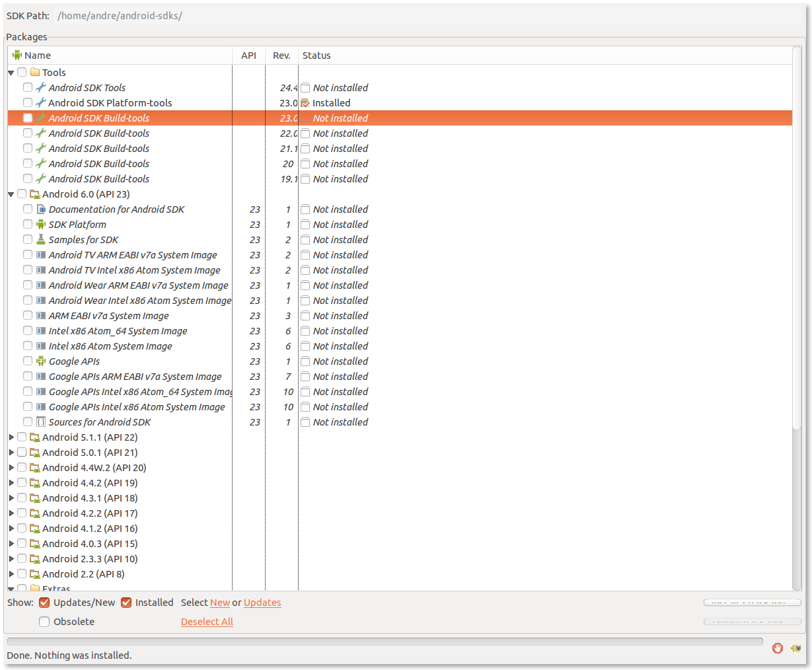The image size is (812, 670).
Task: Sort by the Status column header
Action: pos(545,56)
